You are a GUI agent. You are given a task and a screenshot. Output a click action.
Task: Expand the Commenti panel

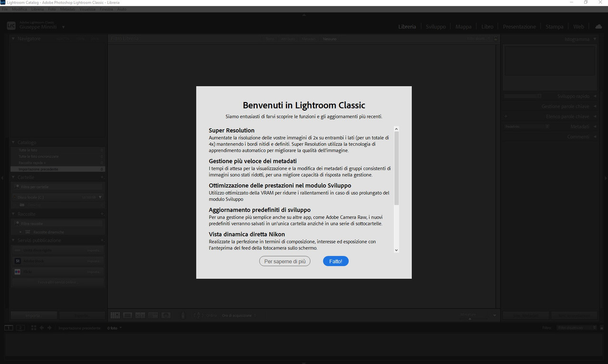tap(595, 137)
